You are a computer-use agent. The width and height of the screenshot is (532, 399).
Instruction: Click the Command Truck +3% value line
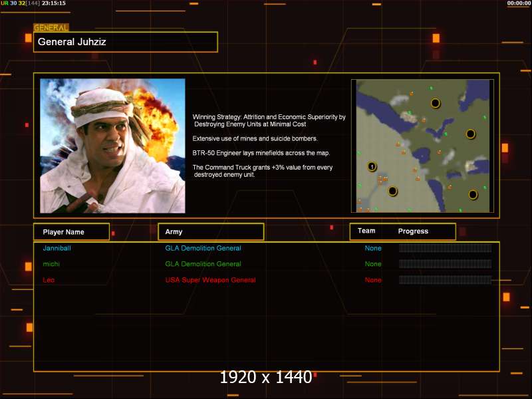262,171
